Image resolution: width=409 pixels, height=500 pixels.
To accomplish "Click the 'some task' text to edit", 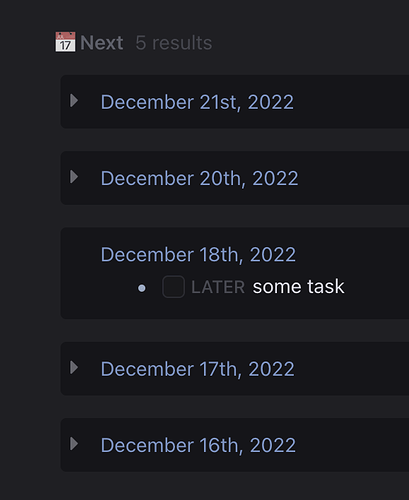I will 298,287.
